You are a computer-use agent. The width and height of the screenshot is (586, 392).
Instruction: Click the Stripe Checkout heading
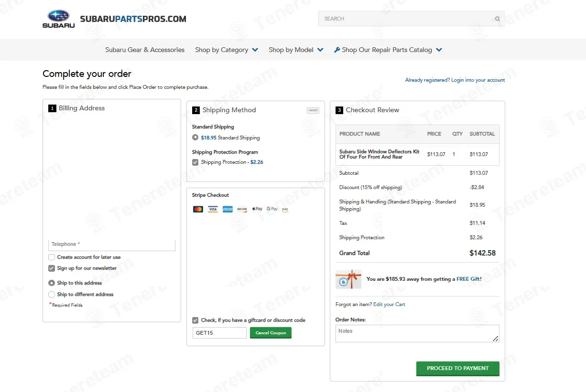coord(210,195)
